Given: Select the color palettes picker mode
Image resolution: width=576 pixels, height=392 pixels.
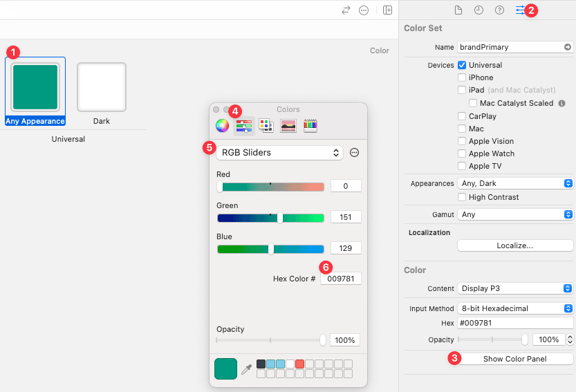Looking at the screenshot, I should click(266, 126).
